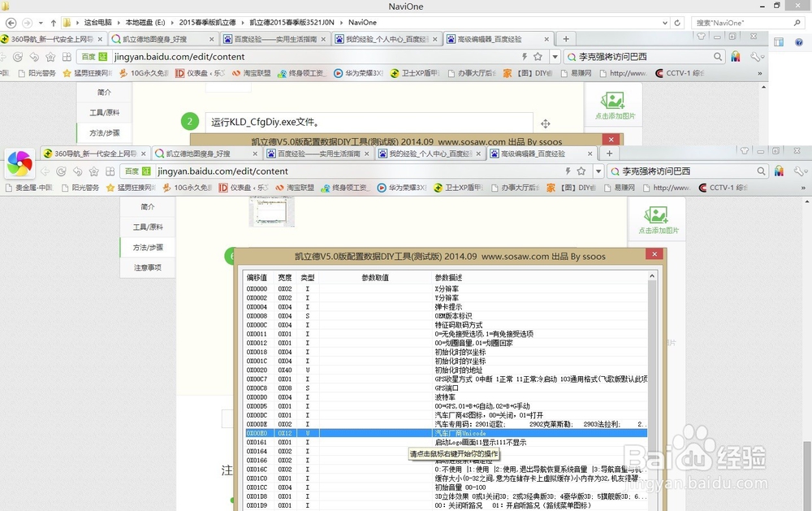Screen dimensions: 812x511
Task: Click 点击添加图片 in the upper page
Action: 615,106
